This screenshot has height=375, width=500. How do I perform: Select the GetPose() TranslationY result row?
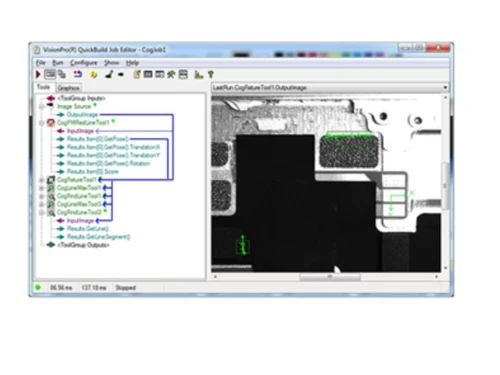click(x=113, y=155)
